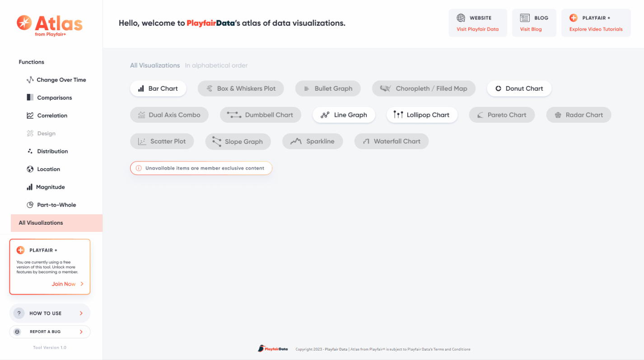Select the Magnitude function
Viewport: 644px width, 360px height.
coord(46,187)
